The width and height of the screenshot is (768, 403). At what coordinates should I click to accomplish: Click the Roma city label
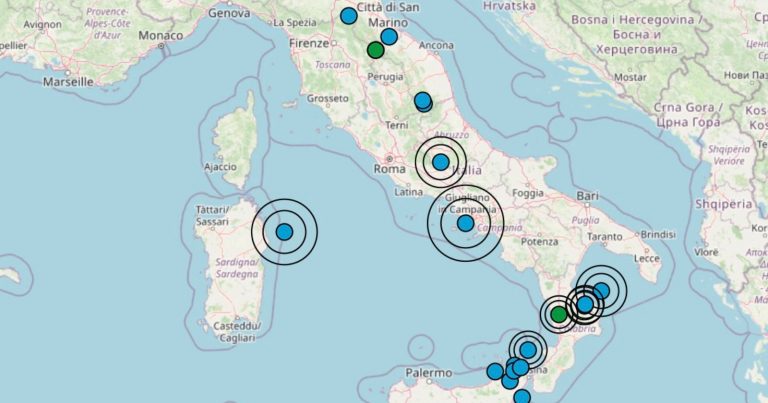coord(388,169)
